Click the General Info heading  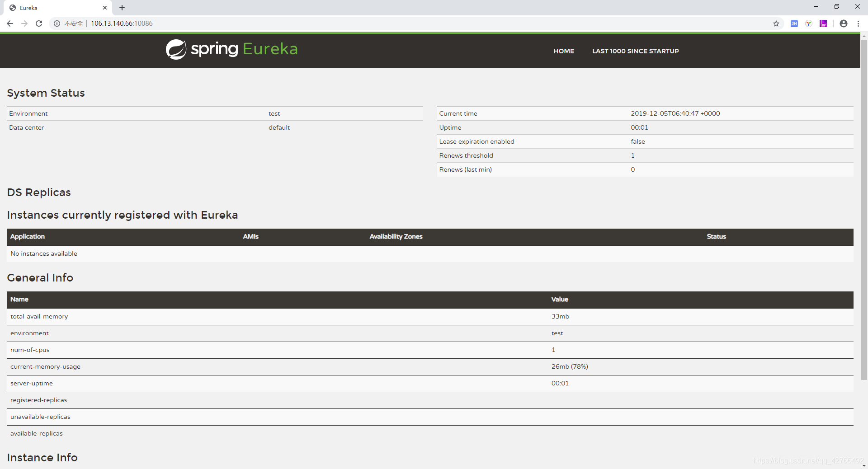(40, 278)
